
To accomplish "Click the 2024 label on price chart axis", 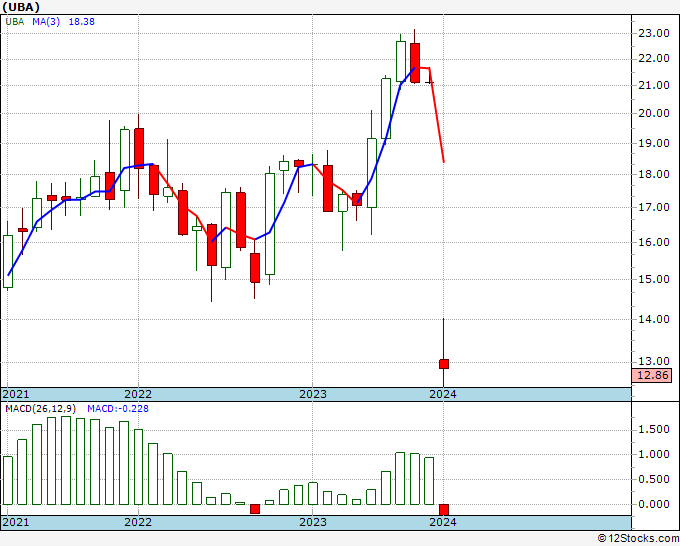I will tap(443, 394).
